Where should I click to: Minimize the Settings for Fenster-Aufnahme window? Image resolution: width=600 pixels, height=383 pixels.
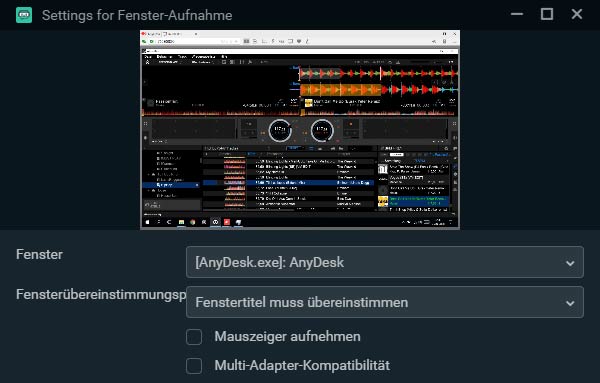click(x=517, y=15)
